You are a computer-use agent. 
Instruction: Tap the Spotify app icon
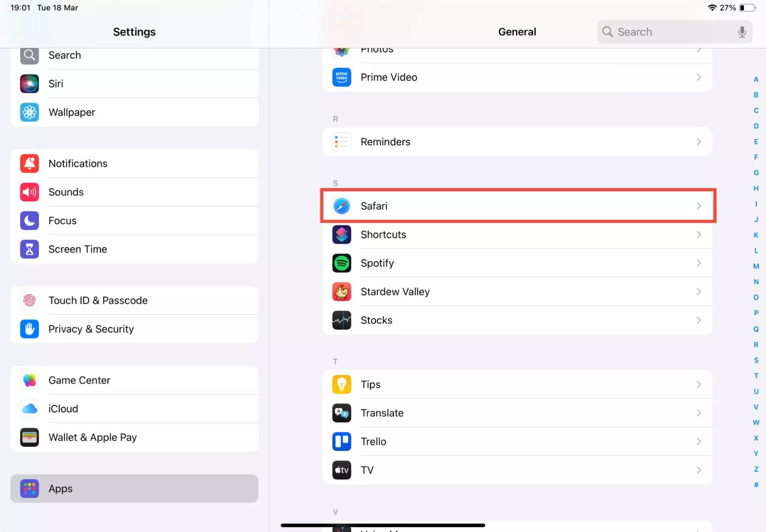341,263
